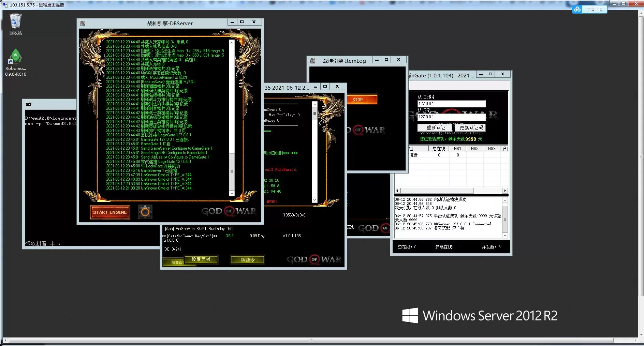The height and width of the screenshot is (346, 644).
Task: Click the DBServer log scroll down arrow
Action: pos(232,193)
